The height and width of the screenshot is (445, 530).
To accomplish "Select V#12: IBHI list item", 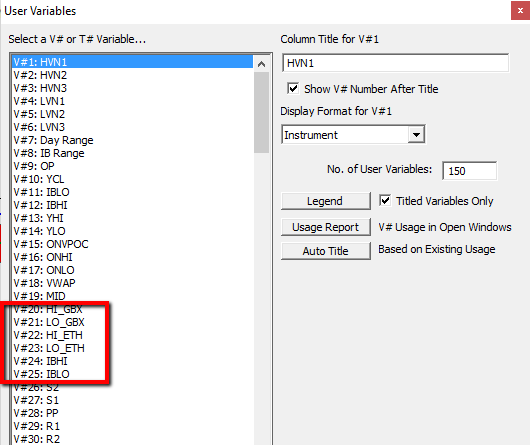I will 132,205.
